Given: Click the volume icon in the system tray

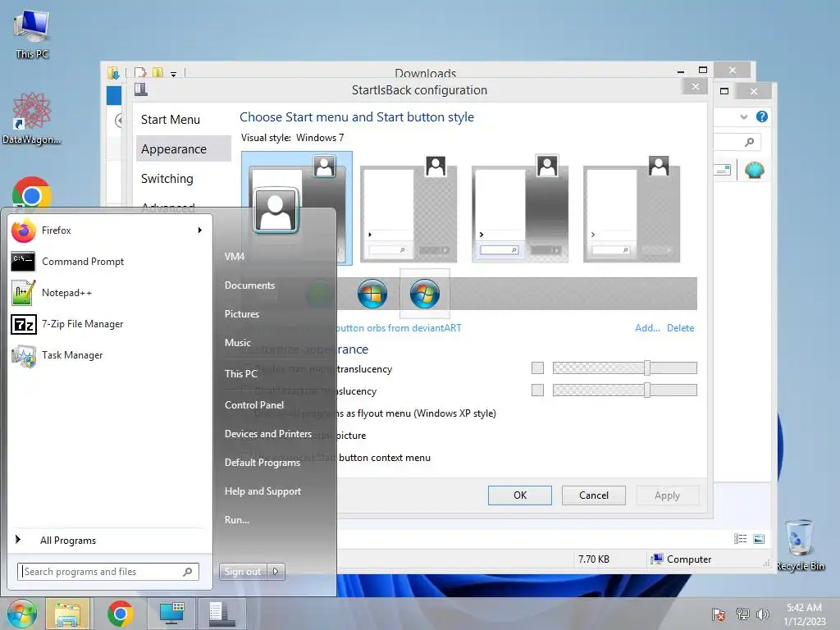Looking at the screenshot, I should (x=763, y=614).
